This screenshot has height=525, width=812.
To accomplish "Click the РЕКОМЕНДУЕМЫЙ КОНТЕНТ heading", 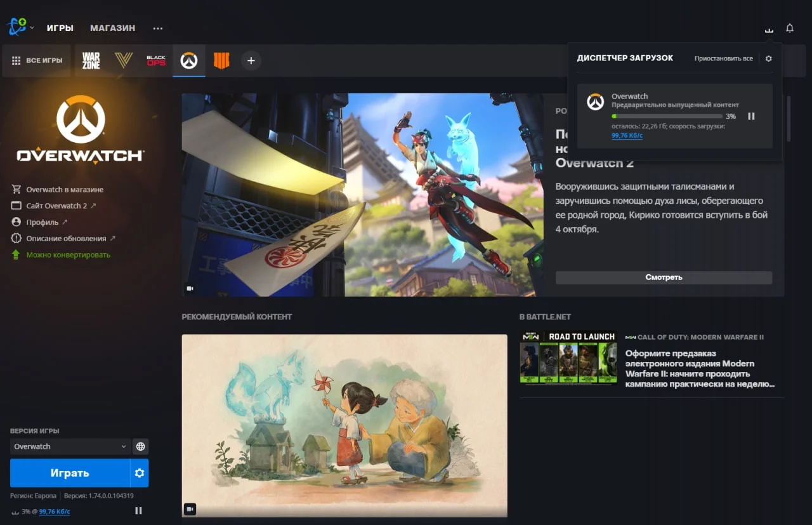I will (x=237, y=317).
